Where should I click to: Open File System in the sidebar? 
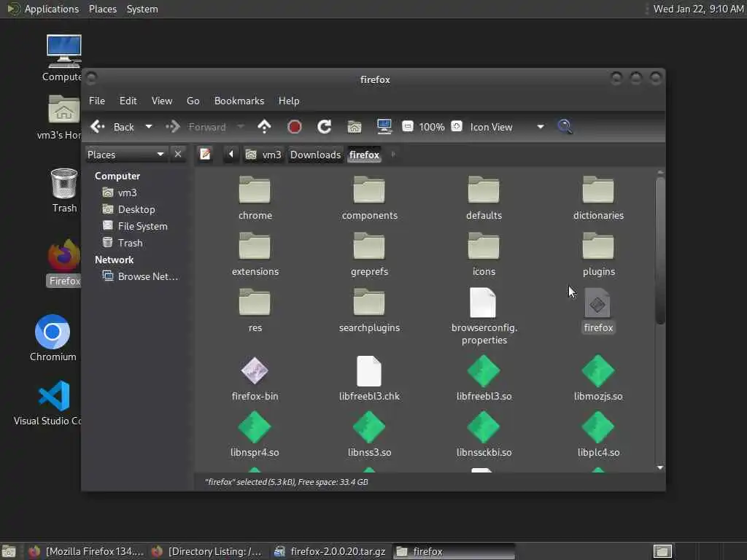pyautogui.click(x=135, y=226)
